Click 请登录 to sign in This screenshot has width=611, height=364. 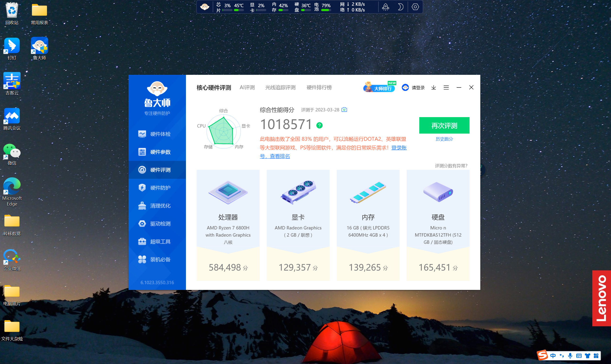coord(418,87)
